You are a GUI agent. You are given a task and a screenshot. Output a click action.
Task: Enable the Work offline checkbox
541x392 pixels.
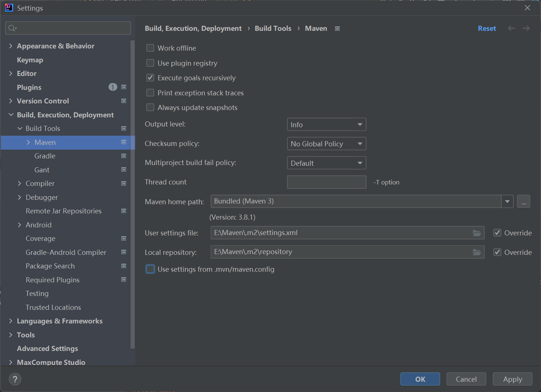(150, 48)
